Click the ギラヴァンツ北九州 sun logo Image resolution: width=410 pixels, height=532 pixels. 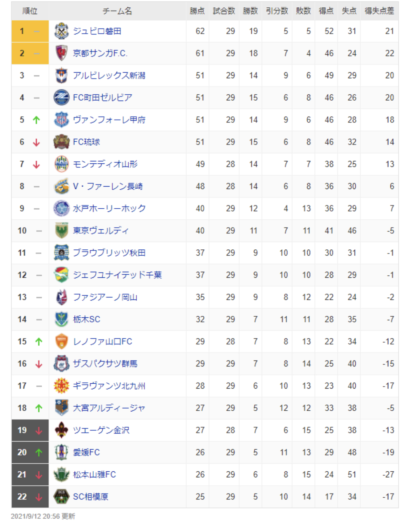coord(62,386)
